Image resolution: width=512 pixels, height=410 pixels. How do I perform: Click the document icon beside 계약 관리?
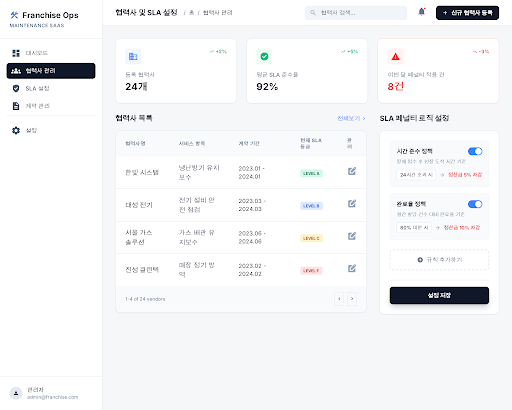16,106
